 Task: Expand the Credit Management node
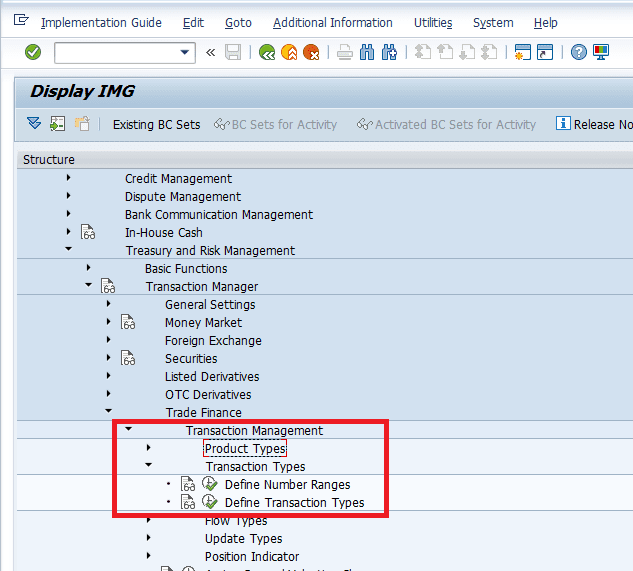point(68,179)
